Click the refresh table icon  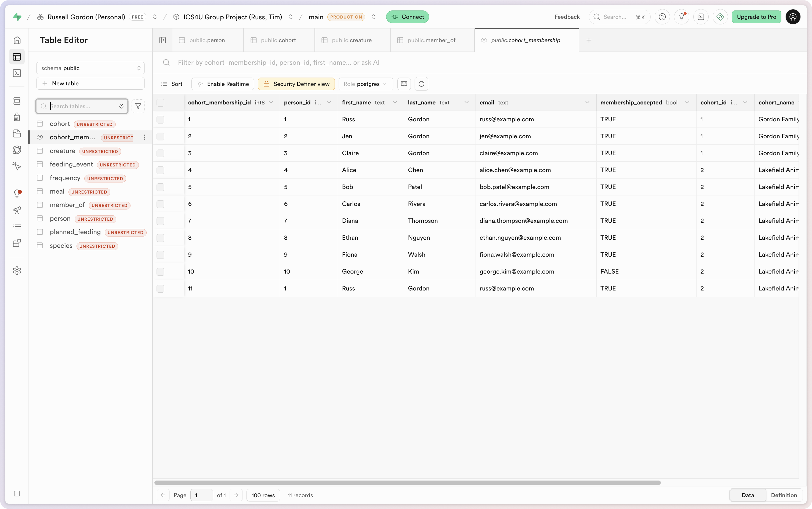(421, 84)
